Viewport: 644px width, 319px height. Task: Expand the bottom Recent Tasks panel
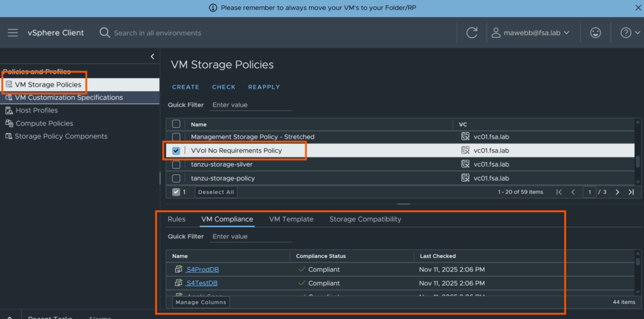tap(9, 316)
